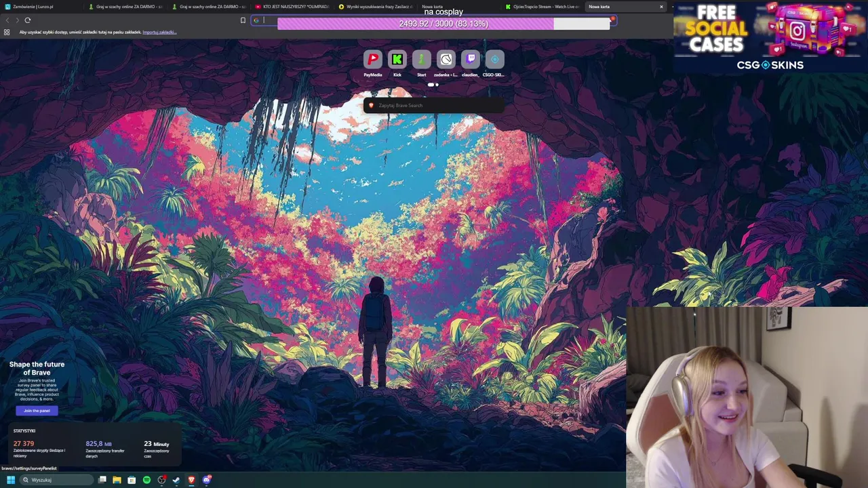Screen dimensions: 868x488
Task: Open OBS from the taskbar
Action: pos(161,480)
